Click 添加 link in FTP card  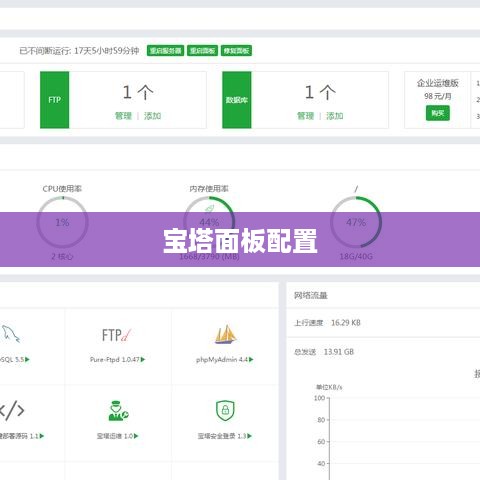click(153, 116)
